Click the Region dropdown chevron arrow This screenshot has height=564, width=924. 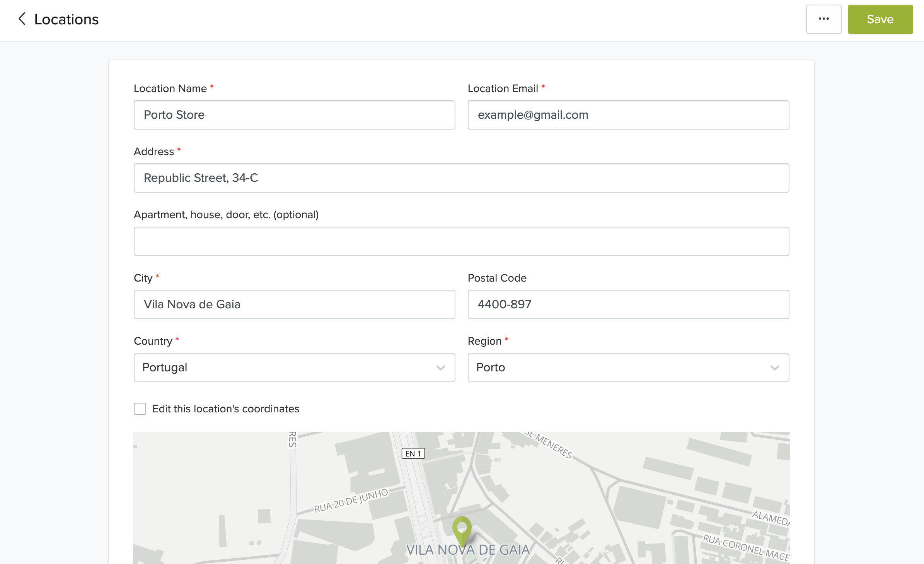(774, 367)
